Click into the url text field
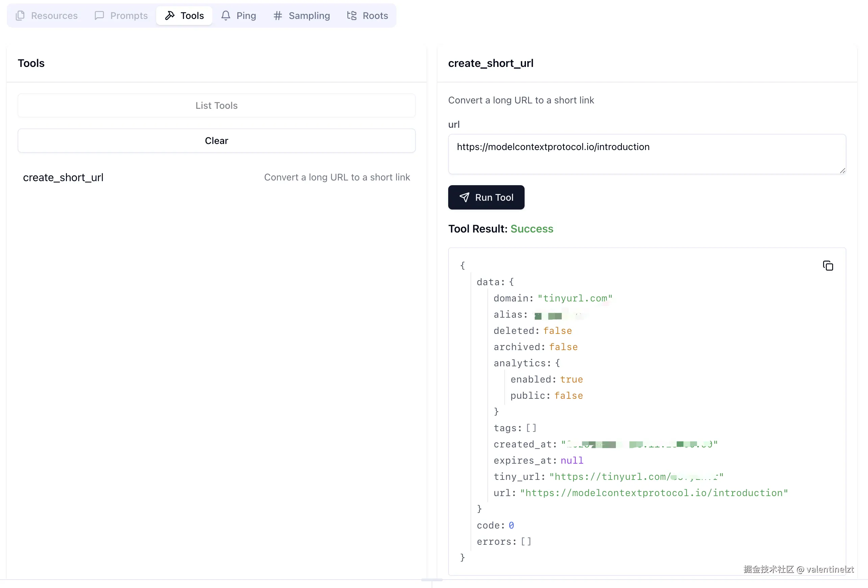This screenshot has width=868, height=588. pyautogui.click(x=647, y=154)
